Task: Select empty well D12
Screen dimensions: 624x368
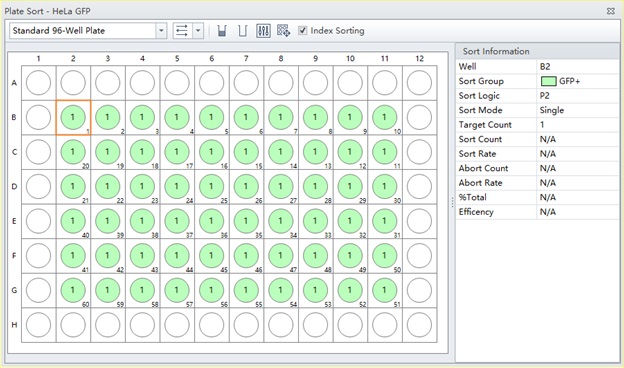Action: (419, 187)
